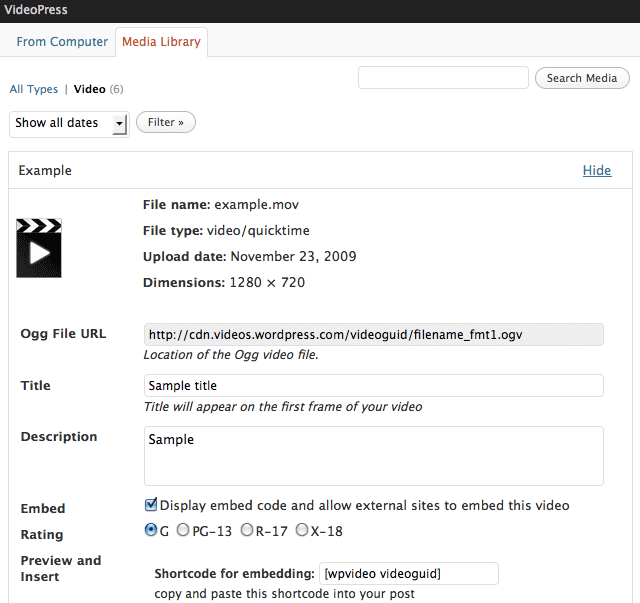Switch to the From Computer tab
640x603 pixels.
click(62, 42)
